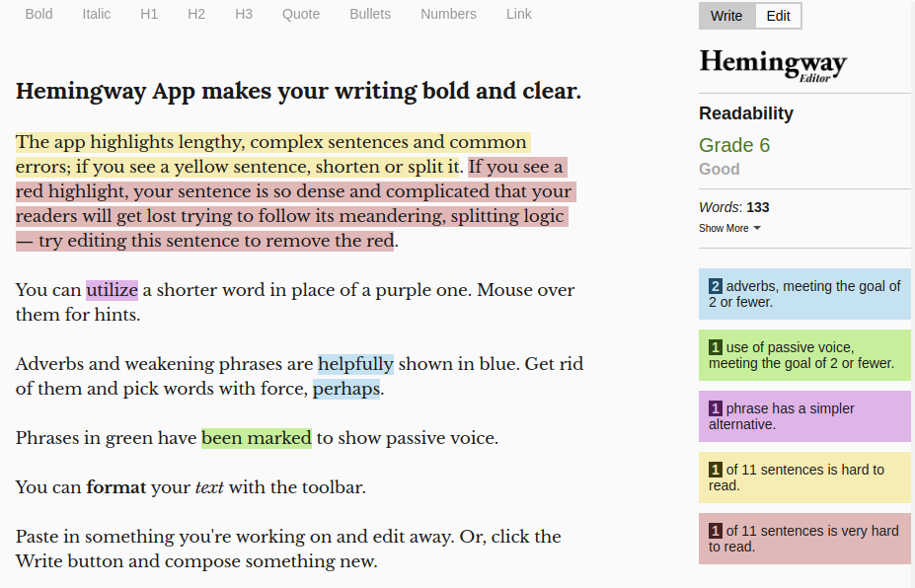Apply Italic formatting from the toolbar
Viewport: 915px width, 588px height.
(x=97, y=14)
